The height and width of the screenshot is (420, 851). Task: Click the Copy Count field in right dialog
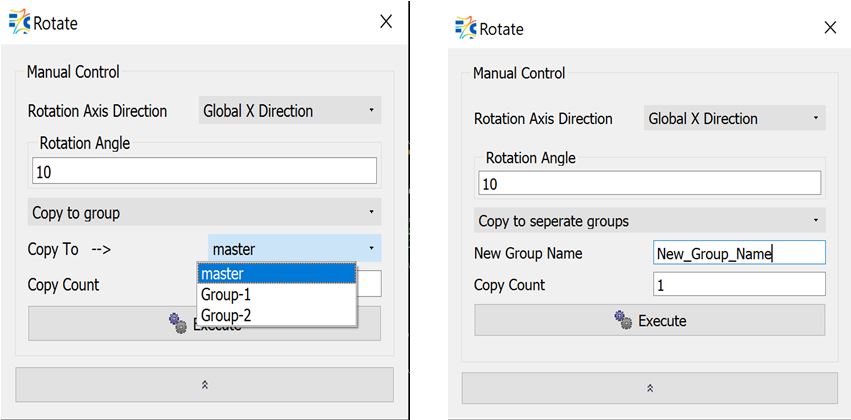pyautogui.click(x=738, y=285)
